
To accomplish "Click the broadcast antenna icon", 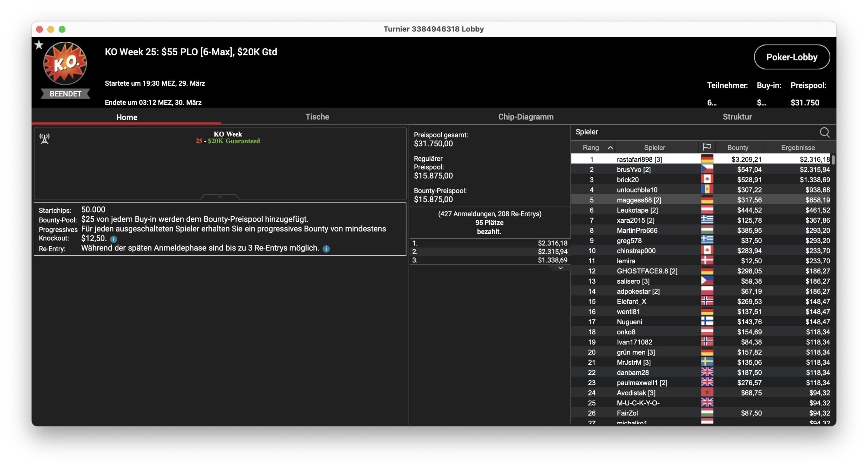I will (44, 139).
